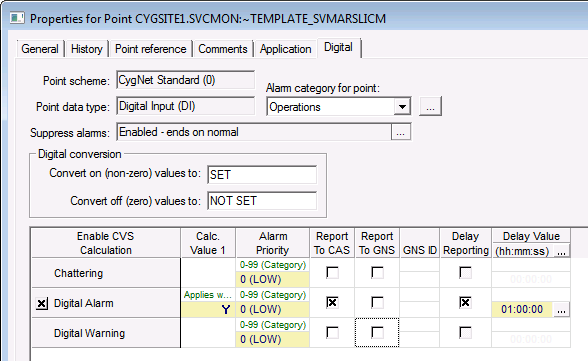Image resolution: width=588 pixels, height=361 pixels.
Task: Click the Digital Warning 0 (LOW) priority cell
Action: (273, 340)
